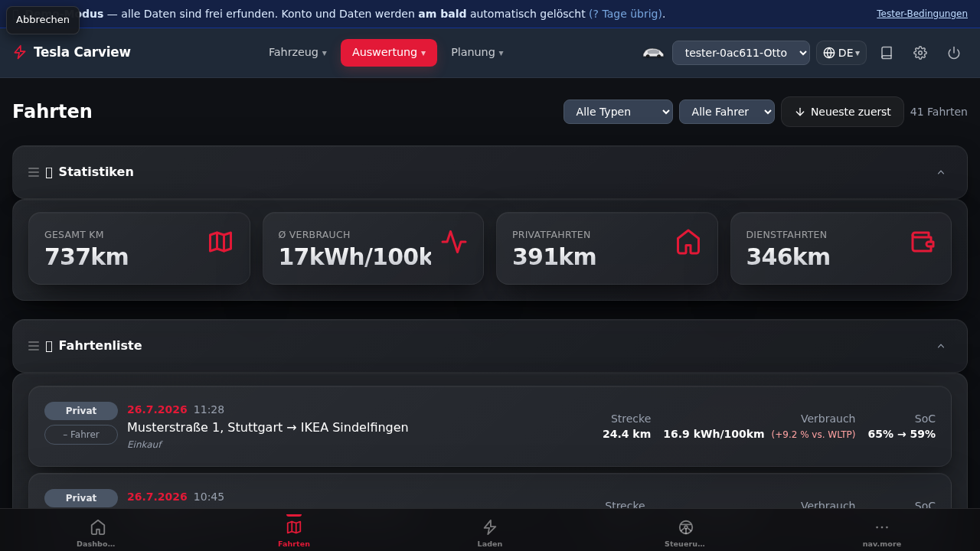The image size is (980, 551).
Task: Open the documentation book icon
Action: pyautogui.click(x=887, y=53)
